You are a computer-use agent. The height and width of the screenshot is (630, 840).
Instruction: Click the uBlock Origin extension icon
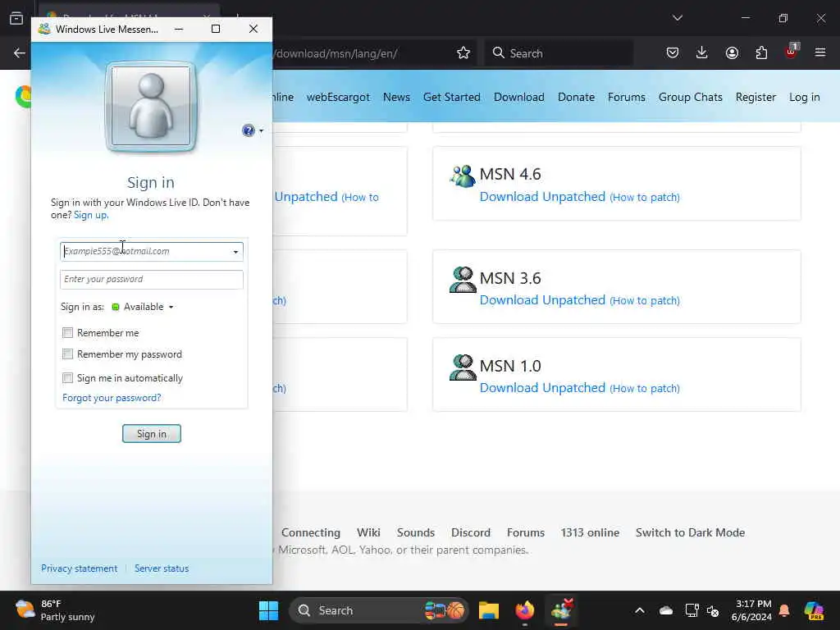pos(792,52)
